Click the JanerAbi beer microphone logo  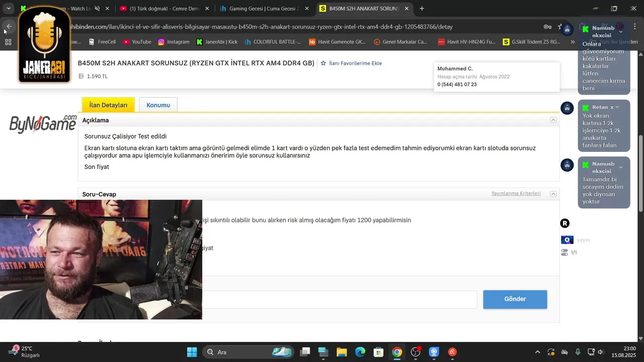(44, 45)
